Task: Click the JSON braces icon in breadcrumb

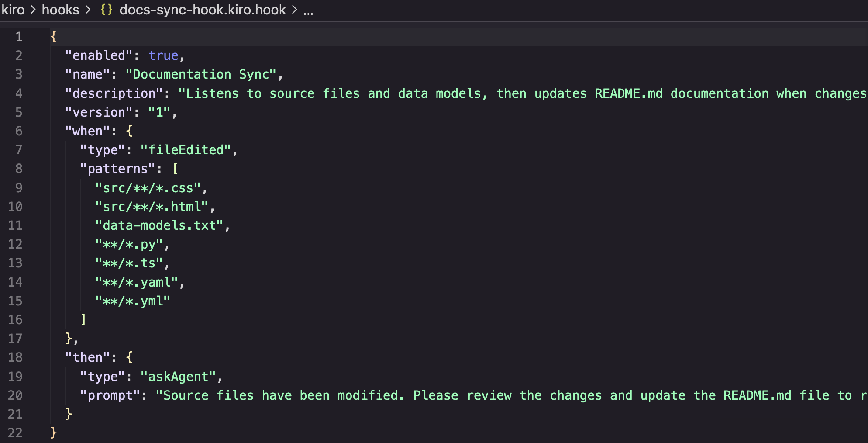Action: (106, 10)
